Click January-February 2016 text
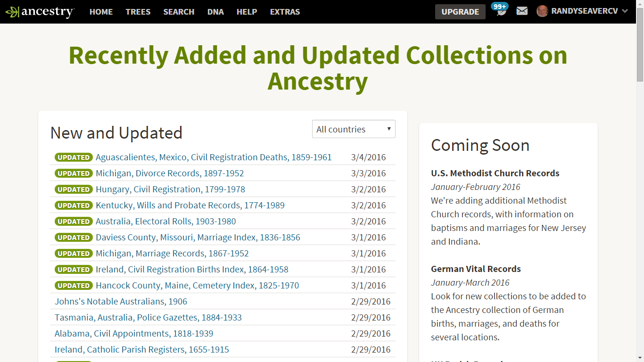This screenshot has width=644, height=362. click(476, 187)
